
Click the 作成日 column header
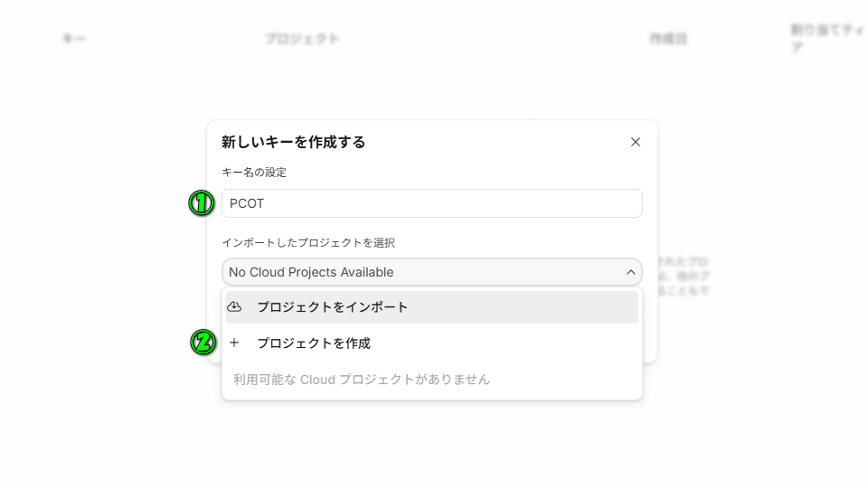tap(668, 39)
